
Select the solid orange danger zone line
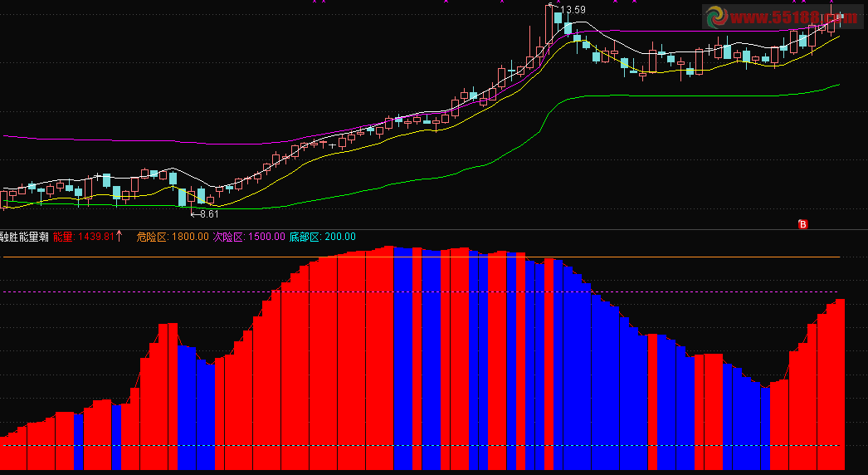click(x=421, y=257)
